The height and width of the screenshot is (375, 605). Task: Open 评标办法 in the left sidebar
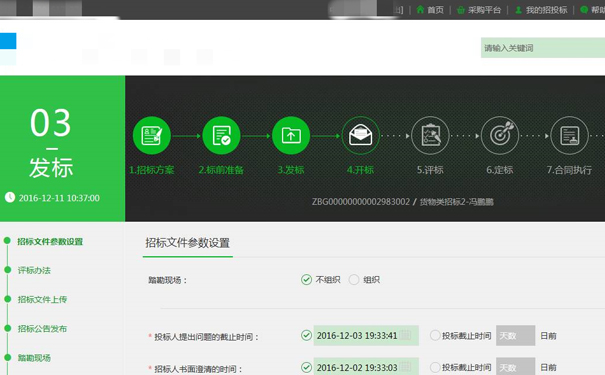coord(34,270)
